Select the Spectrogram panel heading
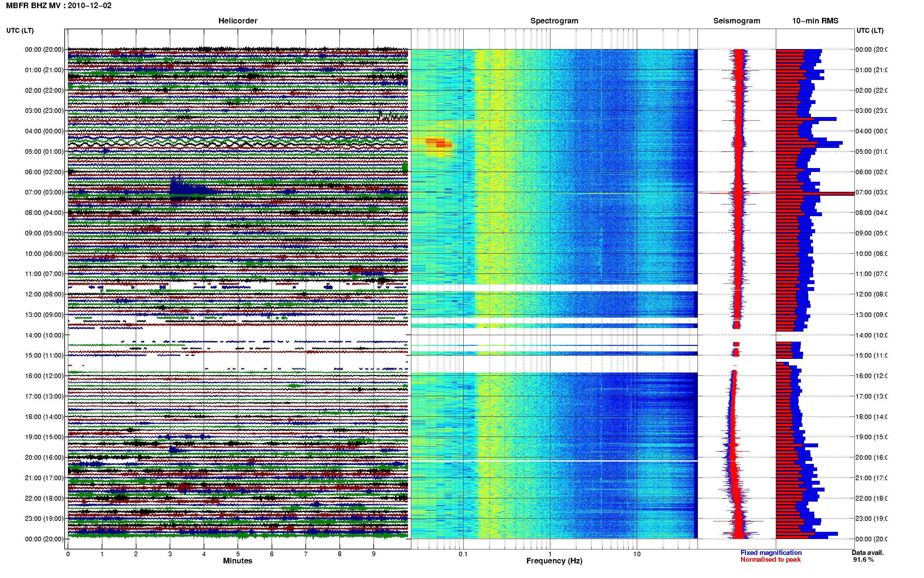 click(x=554, y=21)
